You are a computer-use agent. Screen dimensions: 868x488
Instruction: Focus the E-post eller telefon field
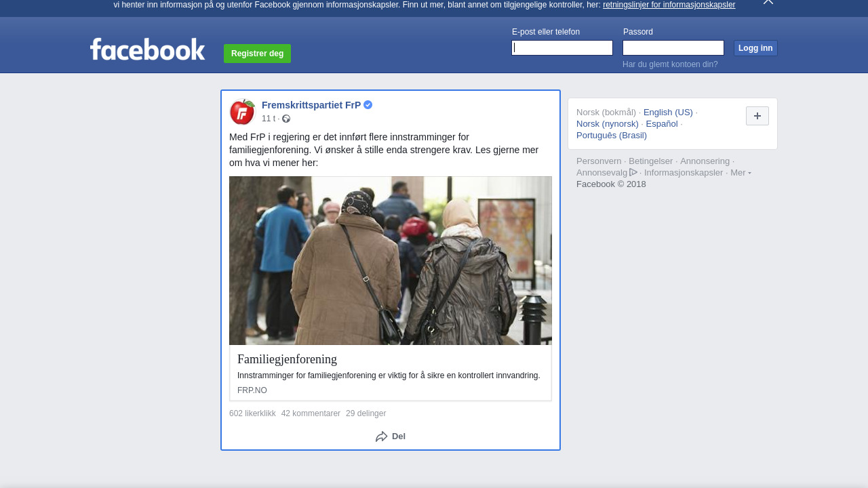(x=562, y=47)
